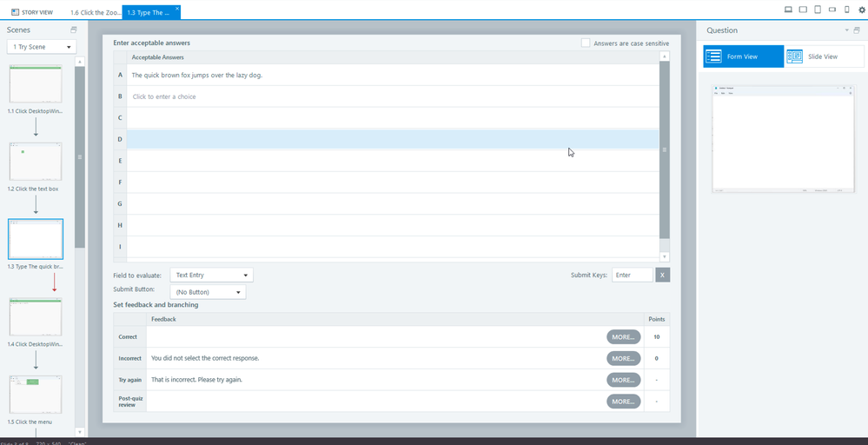
Task: Select acceptable answer row F
Action: [393, 183]
